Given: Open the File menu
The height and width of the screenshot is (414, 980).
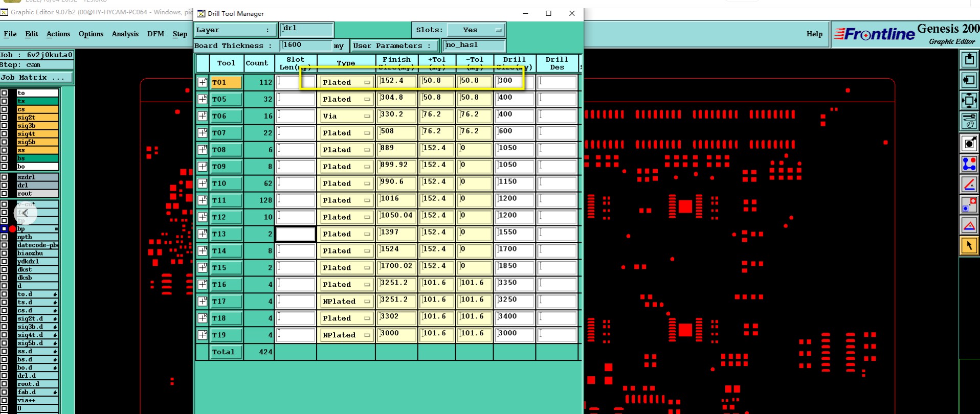Looking at the screenshot, I should 10,34.
